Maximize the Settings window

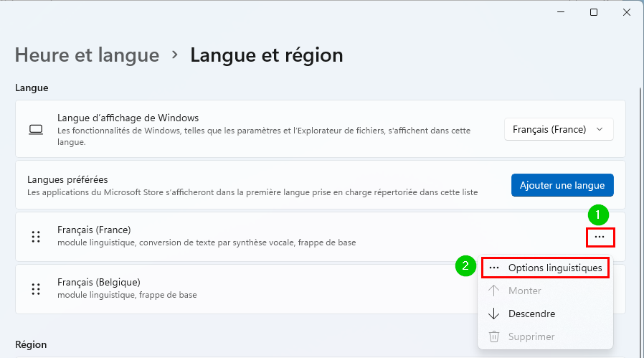594,12
